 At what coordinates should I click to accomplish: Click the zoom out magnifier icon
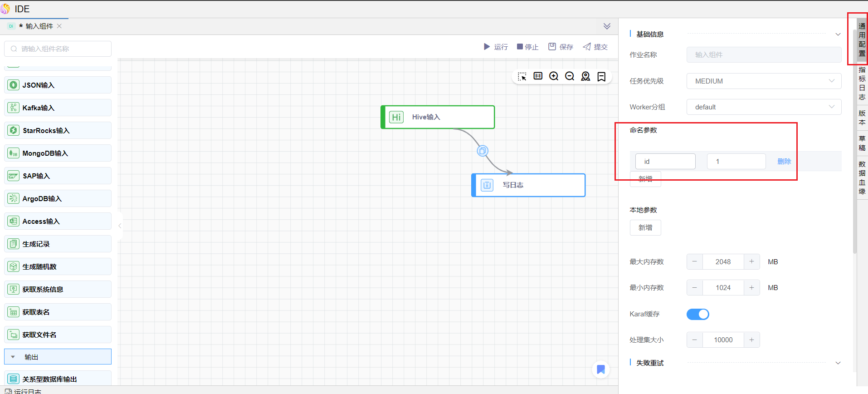coord(570,76)
